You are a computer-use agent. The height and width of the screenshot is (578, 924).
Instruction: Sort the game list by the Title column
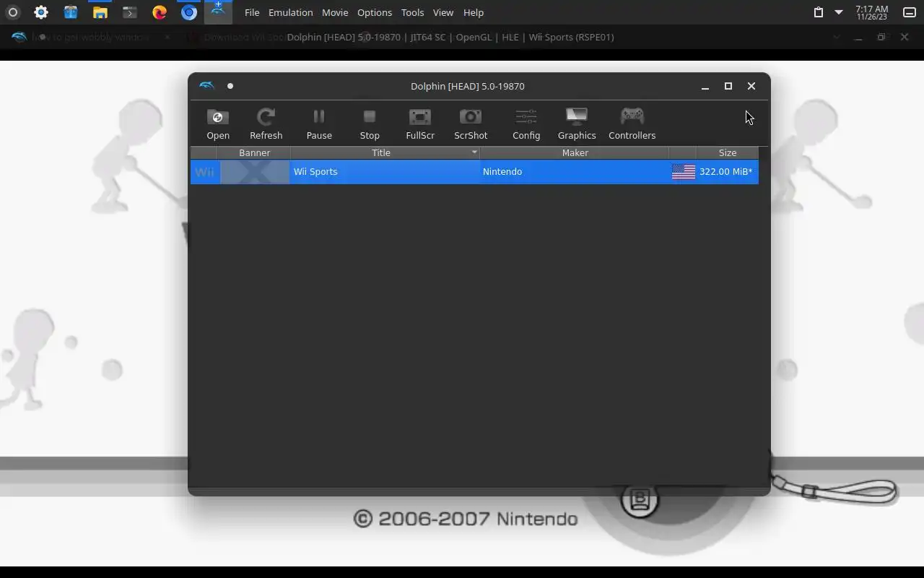385,152
